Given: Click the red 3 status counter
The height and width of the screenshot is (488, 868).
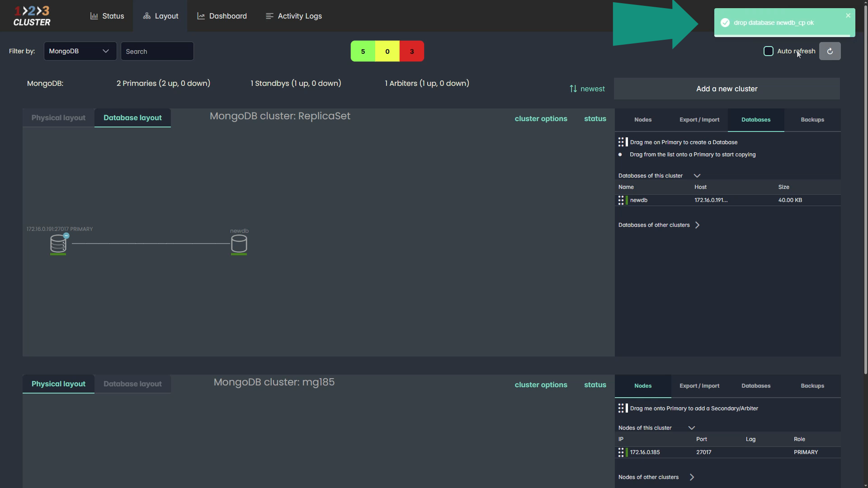Looking at the screenshot, I should coord(412,51).
